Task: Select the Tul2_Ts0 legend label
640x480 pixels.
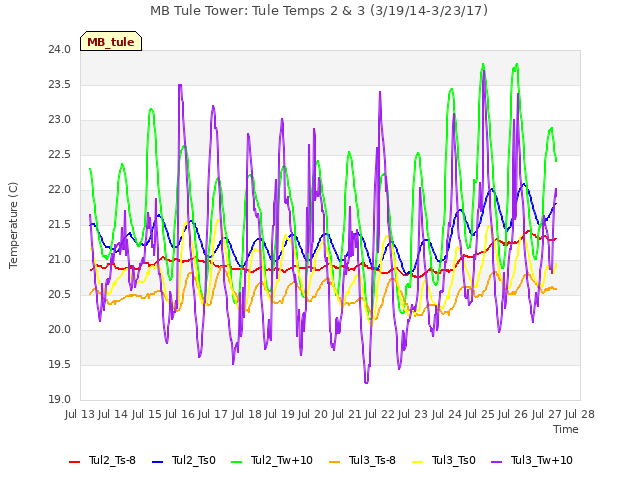Action: [x=193, y=460]
